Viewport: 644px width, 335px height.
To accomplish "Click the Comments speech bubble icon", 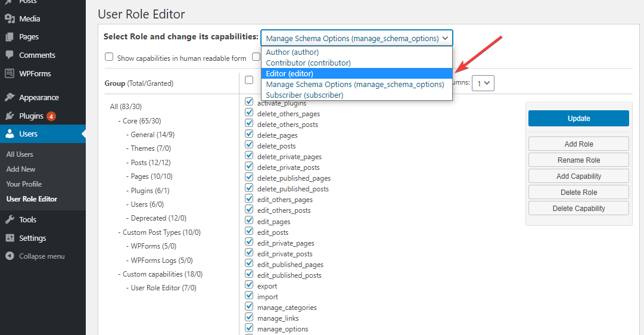I will coord(10,55).
